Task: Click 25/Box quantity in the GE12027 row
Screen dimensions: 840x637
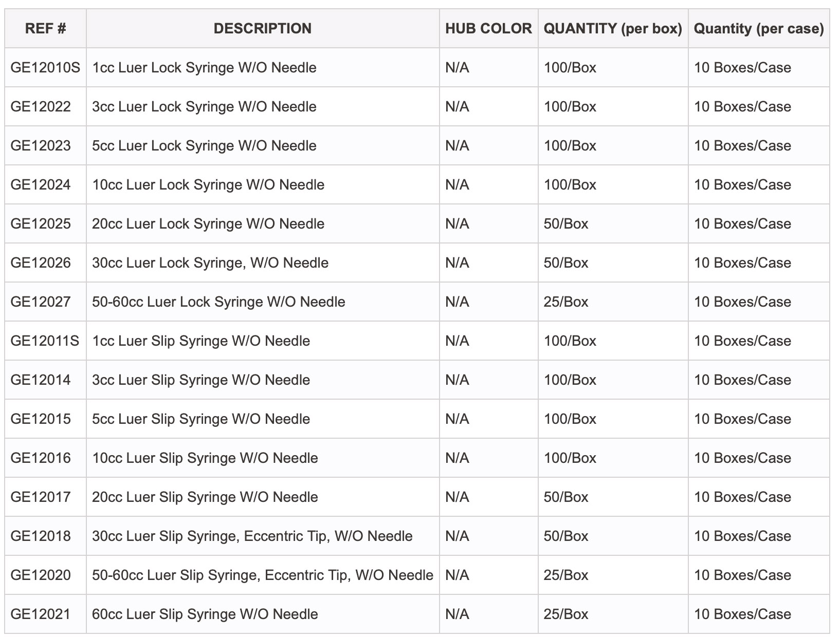Action: click(x=566, y=302)
